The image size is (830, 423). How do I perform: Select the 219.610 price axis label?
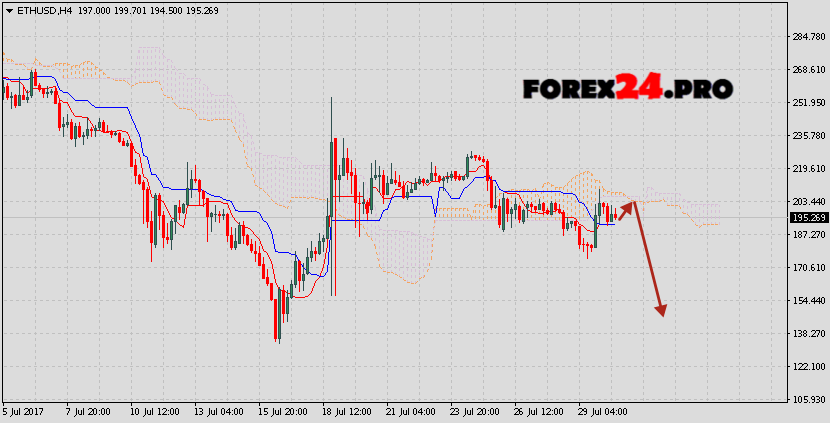point(807,169)
